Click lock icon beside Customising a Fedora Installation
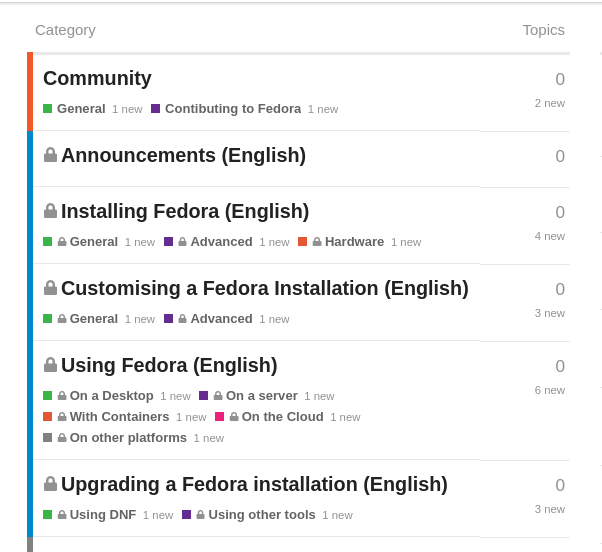Screen dimensions: 602x552 click(x=50, y=288)
